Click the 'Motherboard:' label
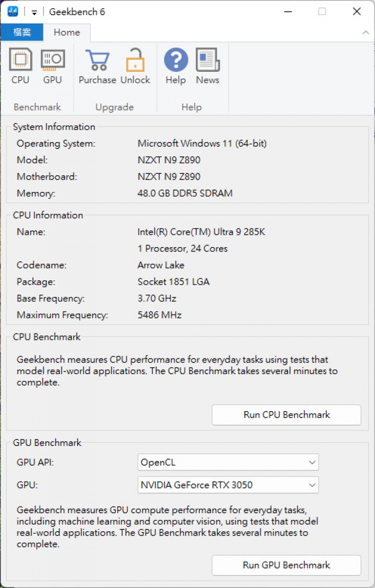375x588 pixels. (x=47, y=176)
